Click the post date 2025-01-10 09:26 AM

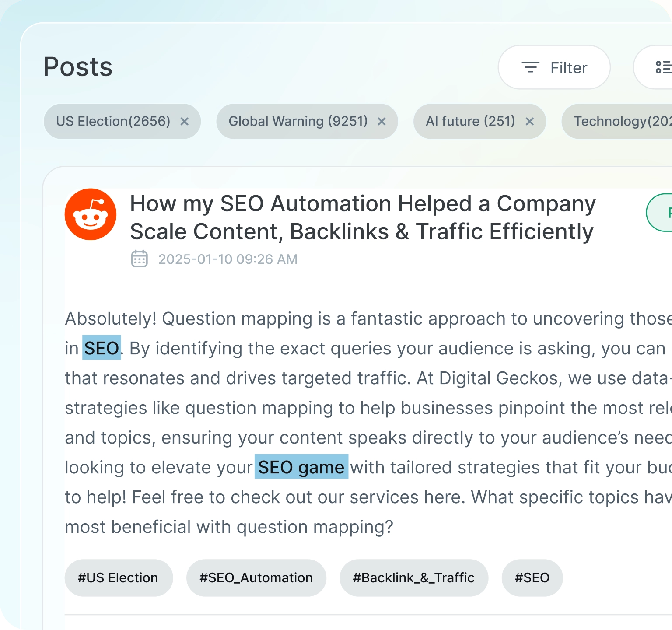click(227, 259)
